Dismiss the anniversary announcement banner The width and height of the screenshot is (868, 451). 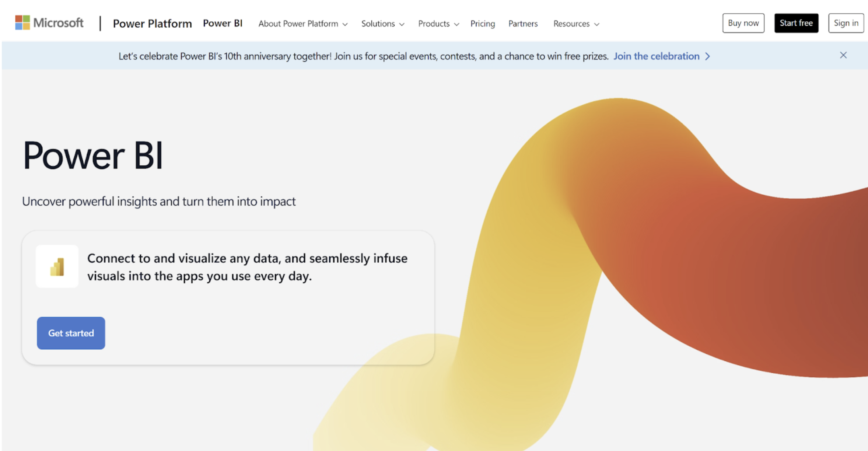tap(843, 55)
